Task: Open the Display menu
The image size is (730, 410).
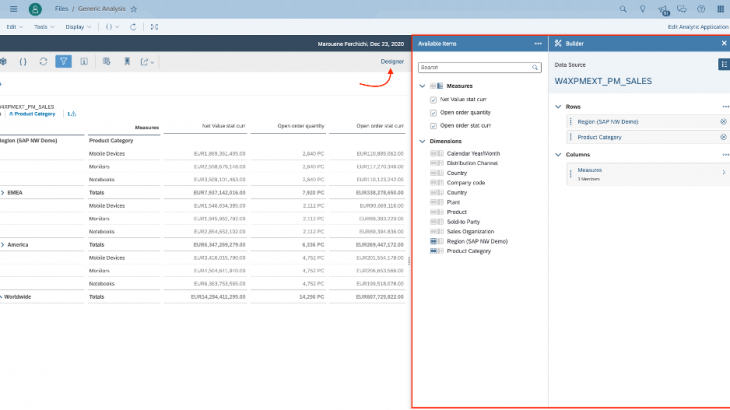Action: [77, 26]
